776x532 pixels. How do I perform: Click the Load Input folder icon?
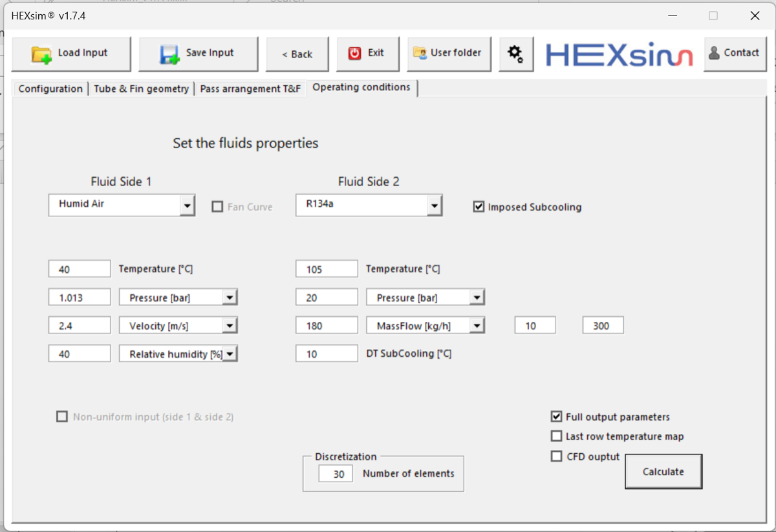point(42,54)
